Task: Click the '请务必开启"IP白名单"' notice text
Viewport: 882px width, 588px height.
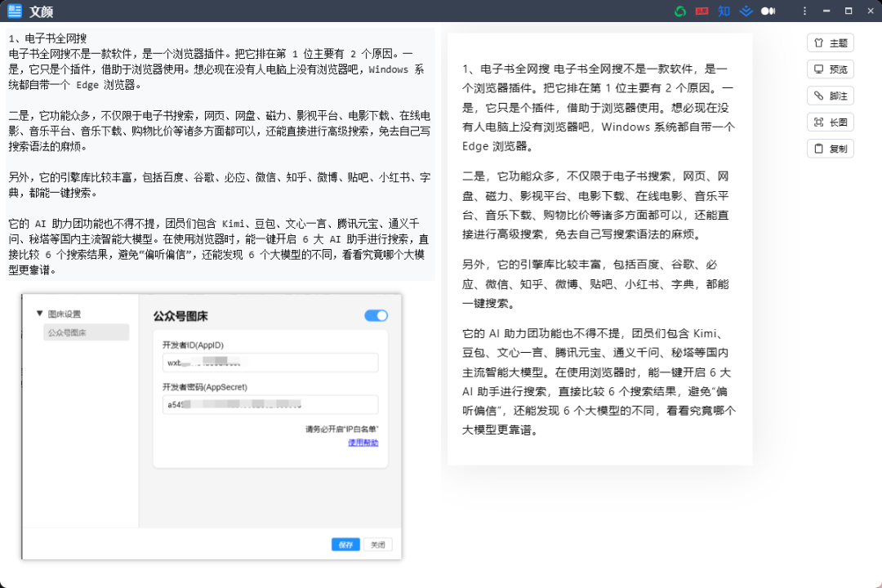Action: (x=342, y=430)
